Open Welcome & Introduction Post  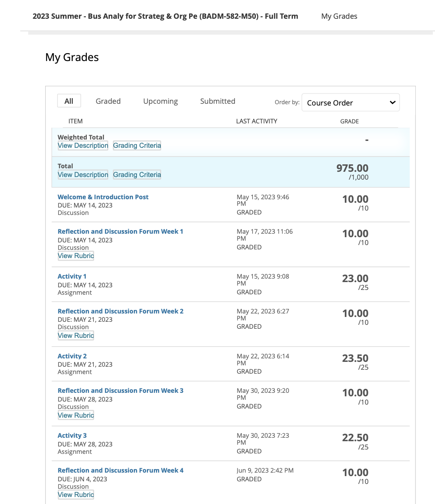pyautogui.click(x=103, y=197)
